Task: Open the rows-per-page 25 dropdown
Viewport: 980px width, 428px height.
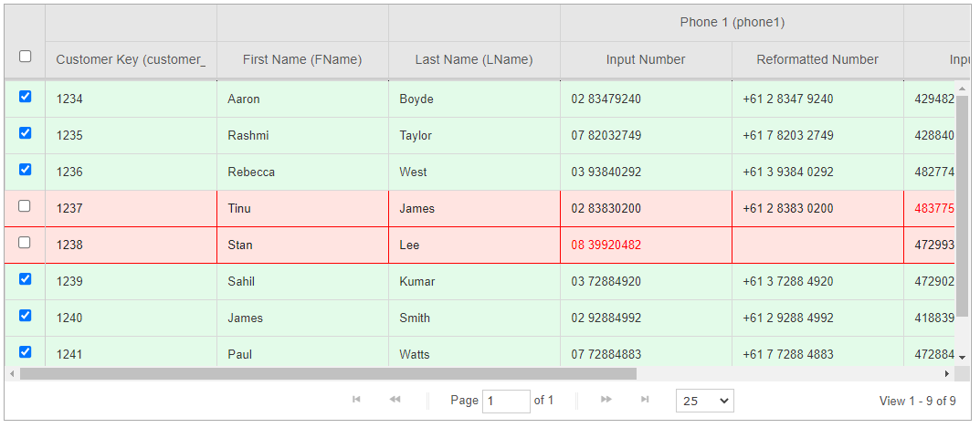Action: [705, 402]
